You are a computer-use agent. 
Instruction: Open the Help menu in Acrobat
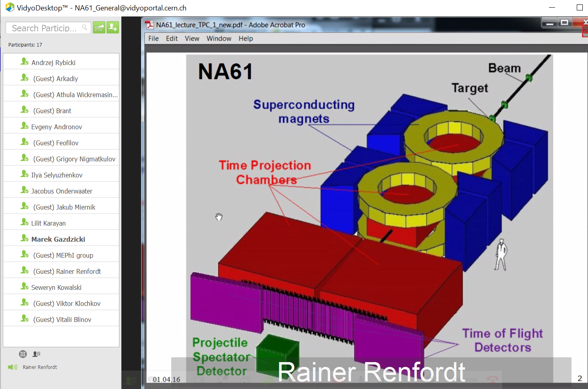coord(246,39)
